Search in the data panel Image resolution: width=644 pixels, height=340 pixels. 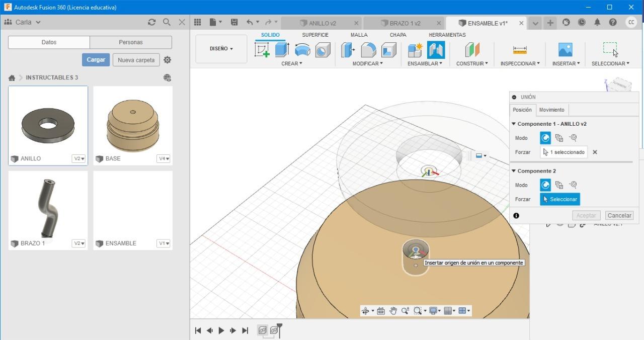coord(167,22)
